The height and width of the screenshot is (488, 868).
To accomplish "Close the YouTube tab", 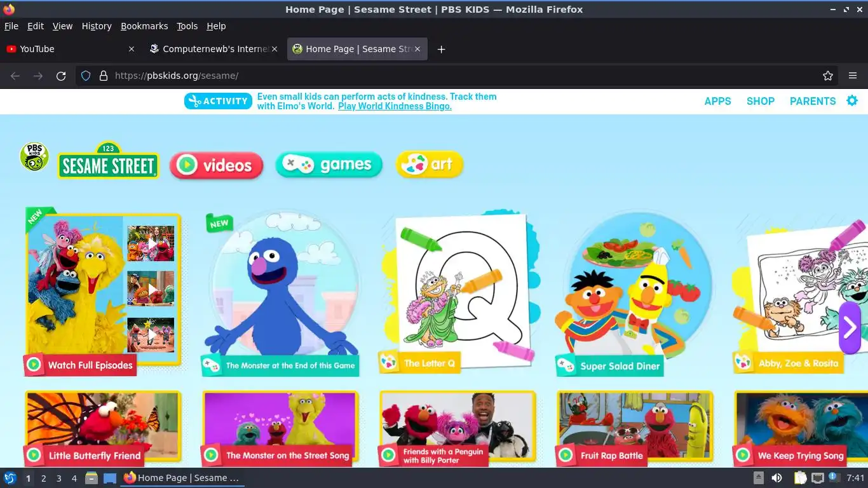I will tap(132, 49).
